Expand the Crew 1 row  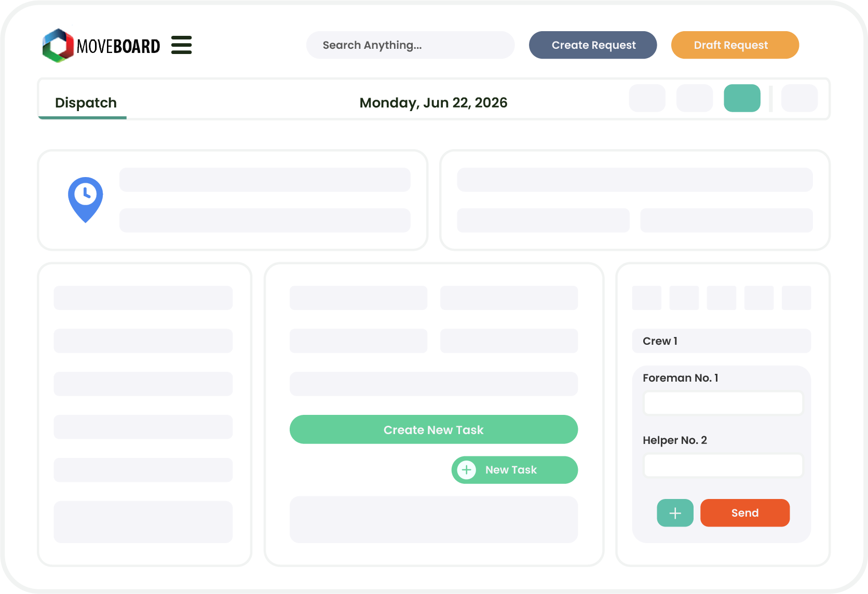721,341
